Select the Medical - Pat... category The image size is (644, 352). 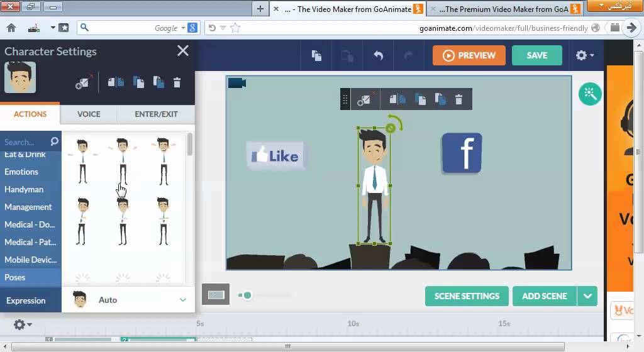click(x=30, y=242)
